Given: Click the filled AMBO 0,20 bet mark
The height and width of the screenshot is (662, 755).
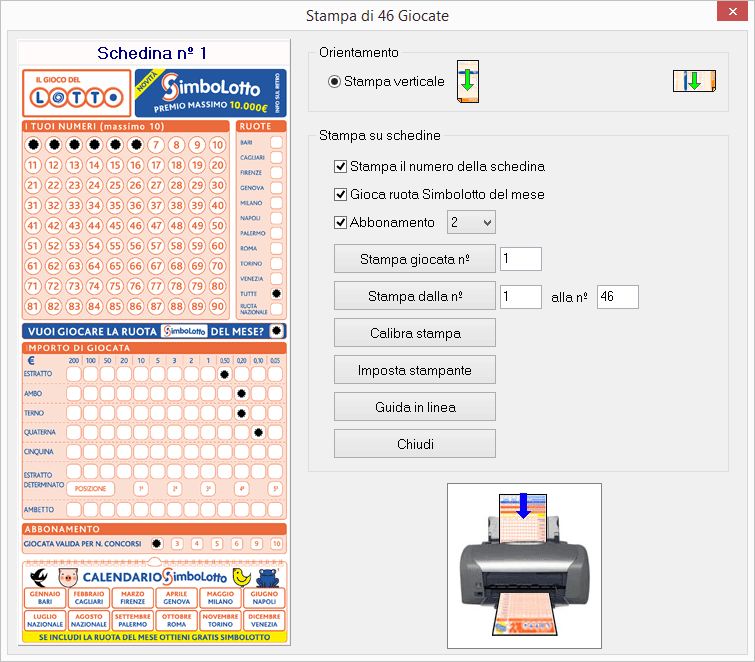Looking at the screenshot, I should [242, 393].
